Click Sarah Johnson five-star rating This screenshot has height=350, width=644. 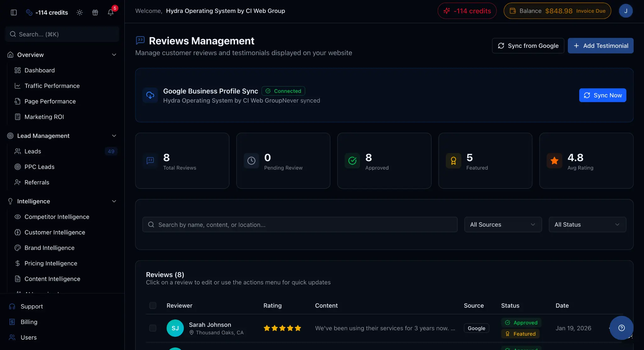(x=282, y=328)
